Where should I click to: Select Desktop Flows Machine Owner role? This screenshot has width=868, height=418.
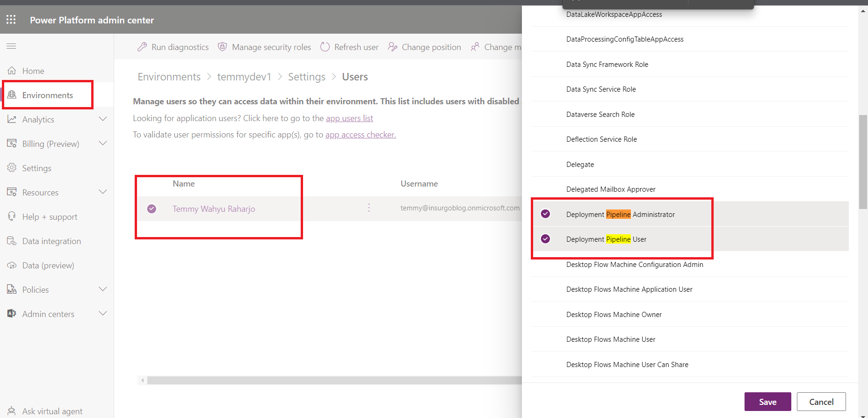pos(690,314)
